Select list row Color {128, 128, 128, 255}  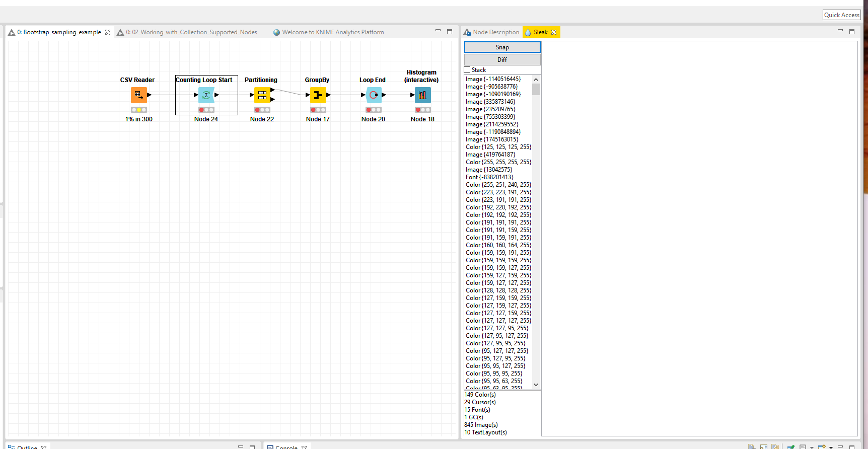(x=498, y=290)
